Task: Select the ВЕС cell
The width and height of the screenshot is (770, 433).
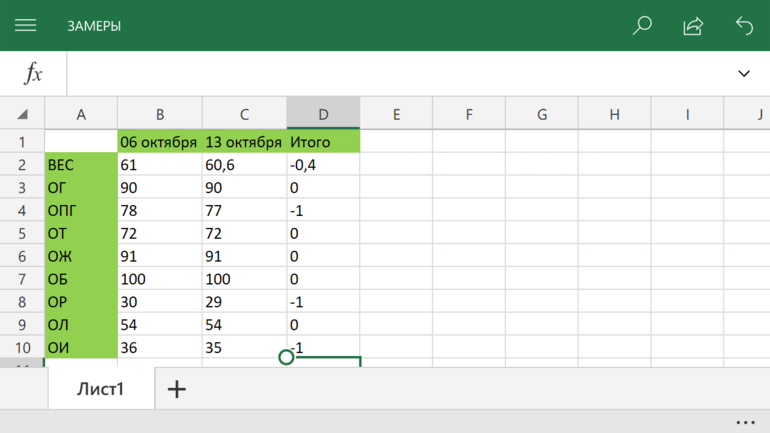Action: point(81,165)
